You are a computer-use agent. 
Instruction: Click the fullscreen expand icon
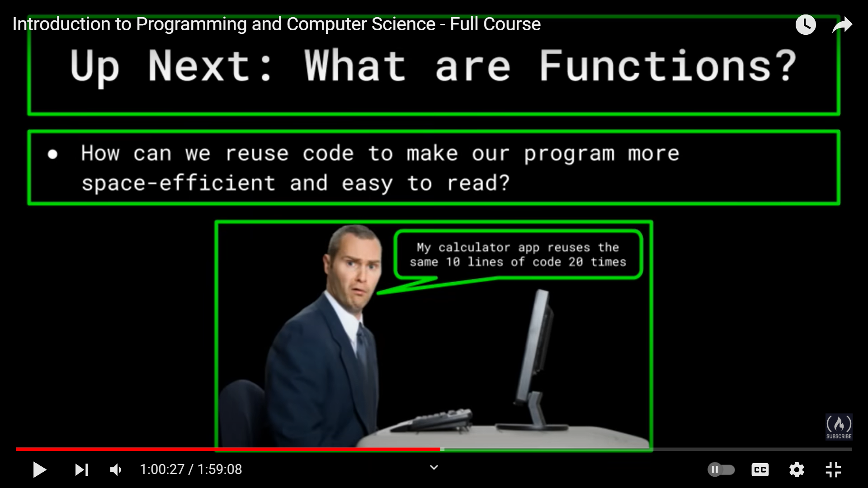[834, 469]
